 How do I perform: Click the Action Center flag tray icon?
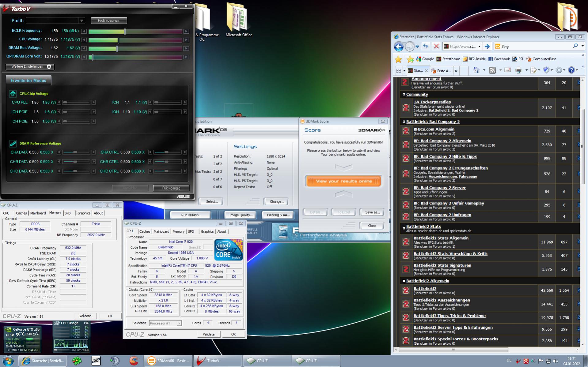[x=541, y=361]
